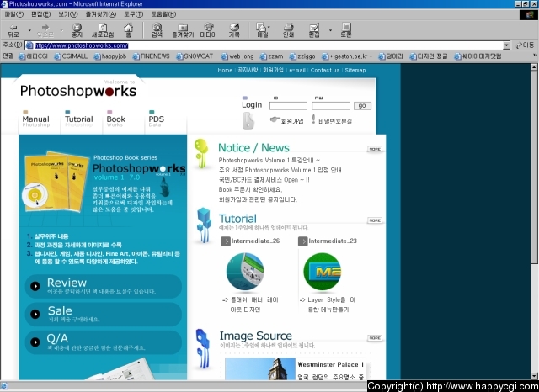Image resolution: width=539 pixels, height=392 pixels.
Task: Click the vertical scrollbar down arrow
Action: tap(534, 375)
